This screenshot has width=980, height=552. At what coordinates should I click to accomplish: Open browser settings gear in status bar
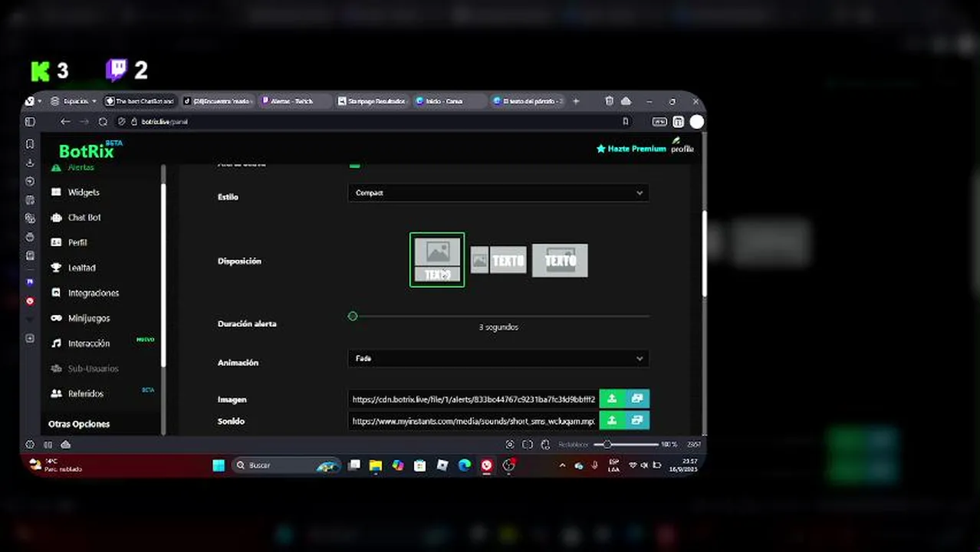tap(30, 445)
